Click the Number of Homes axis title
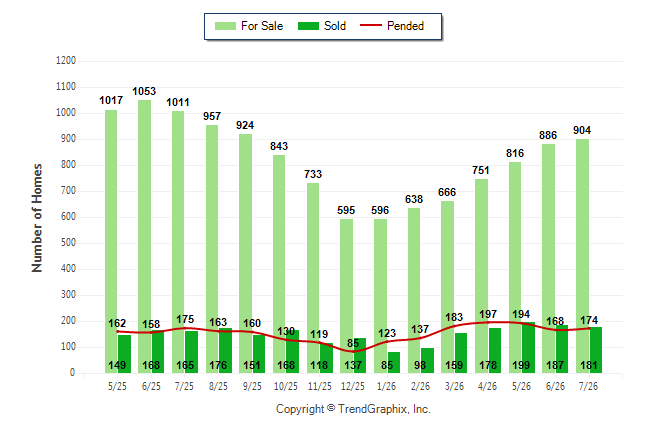Viewport: 646px width, 434px height. [37, 218]
